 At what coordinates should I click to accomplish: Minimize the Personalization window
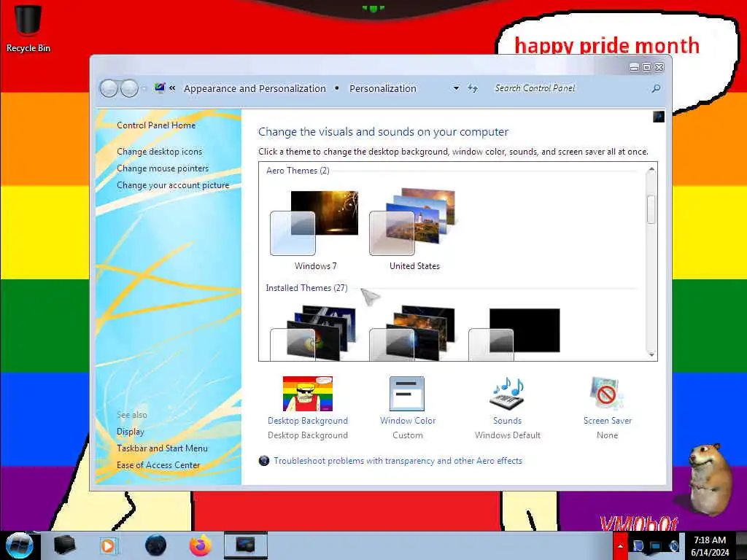(634, 68)
